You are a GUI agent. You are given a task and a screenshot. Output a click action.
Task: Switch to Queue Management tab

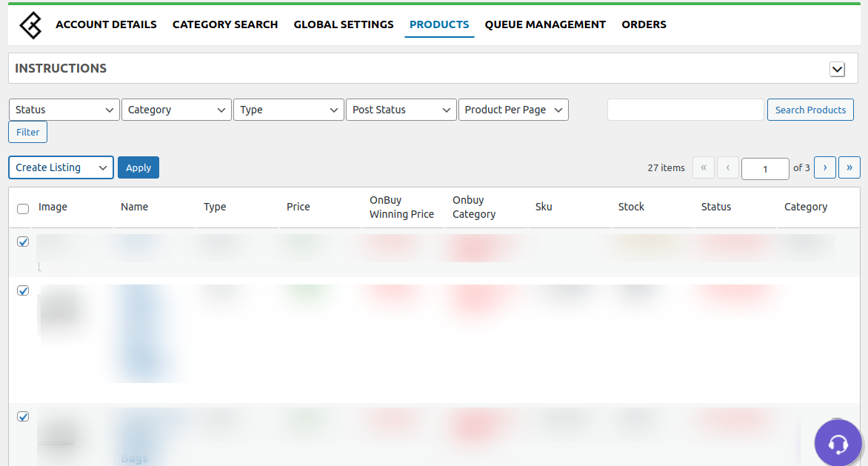pos(545,24)
